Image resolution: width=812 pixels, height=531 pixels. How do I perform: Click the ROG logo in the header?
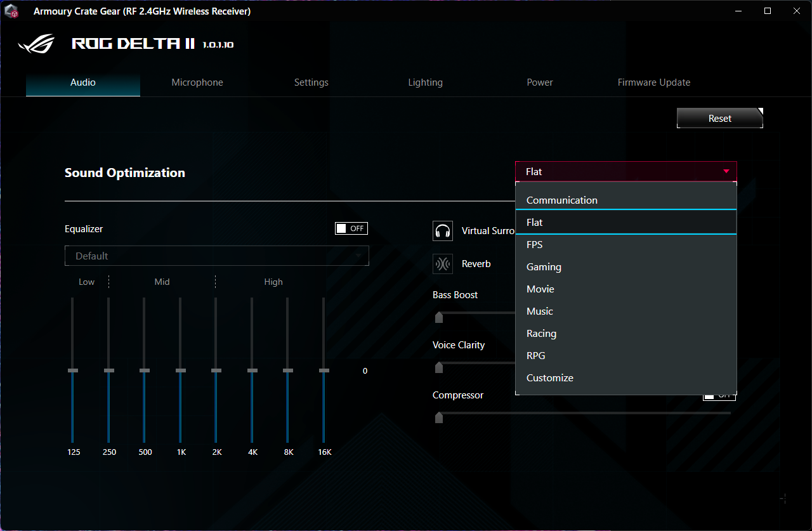(x=37, y=44)
